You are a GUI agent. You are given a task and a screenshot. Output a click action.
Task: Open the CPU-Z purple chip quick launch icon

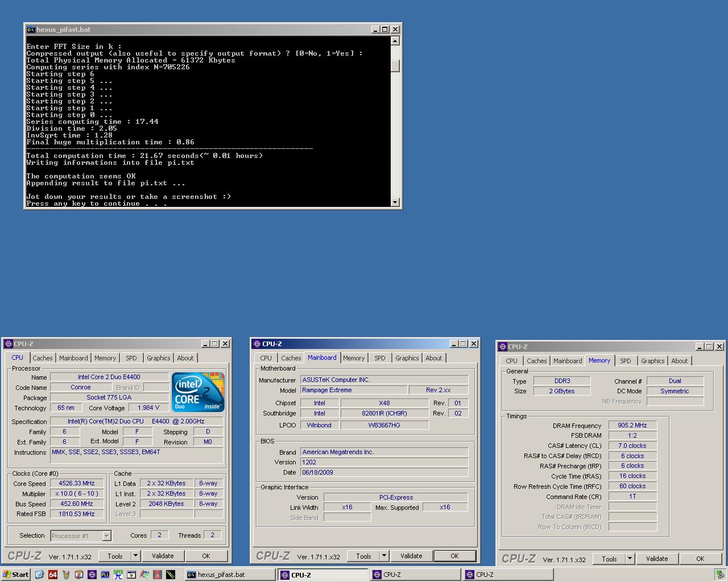(x=92, y=575)
